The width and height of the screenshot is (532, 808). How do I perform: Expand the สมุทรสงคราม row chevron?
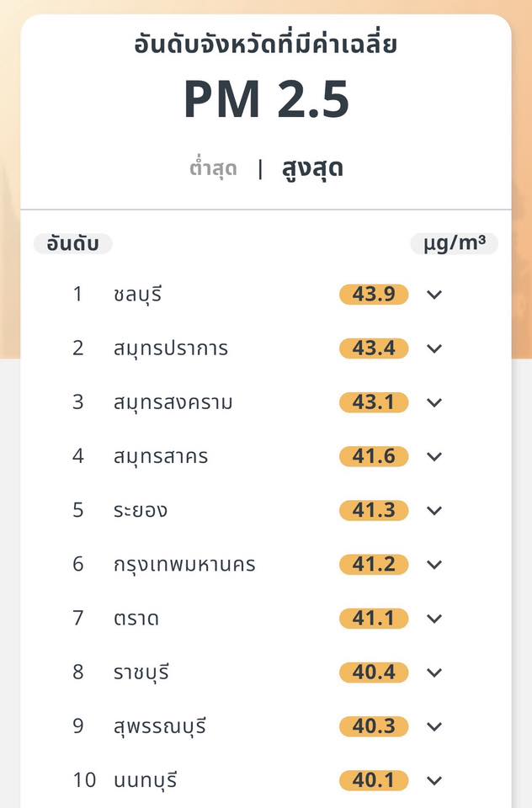click(x=434, y=402)
